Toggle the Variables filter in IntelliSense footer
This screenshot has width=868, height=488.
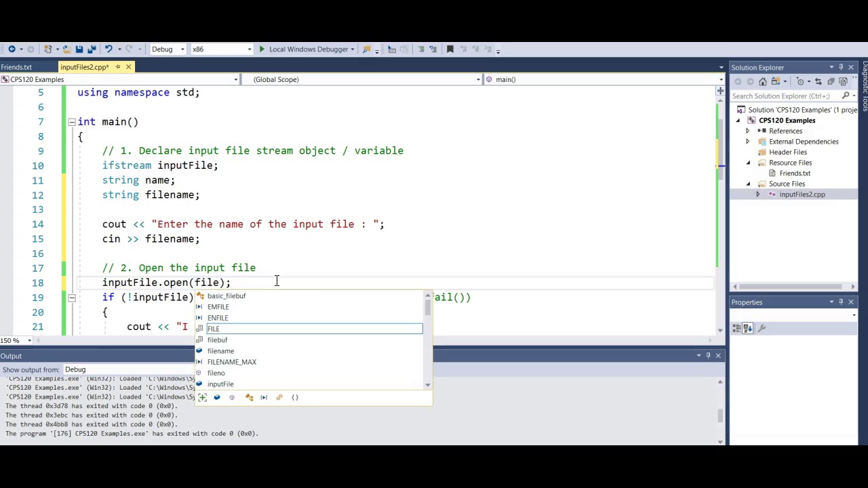pos(217,397)
